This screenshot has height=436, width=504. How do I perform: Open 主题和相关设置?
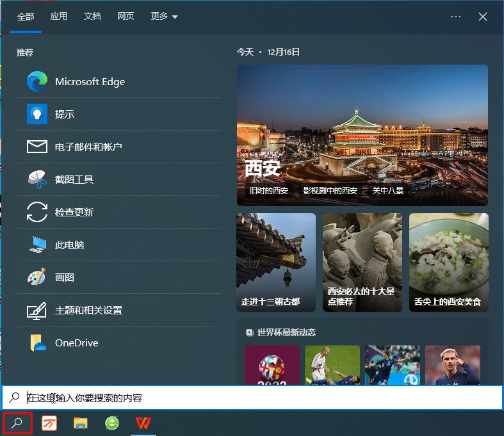tap(88, 311)
